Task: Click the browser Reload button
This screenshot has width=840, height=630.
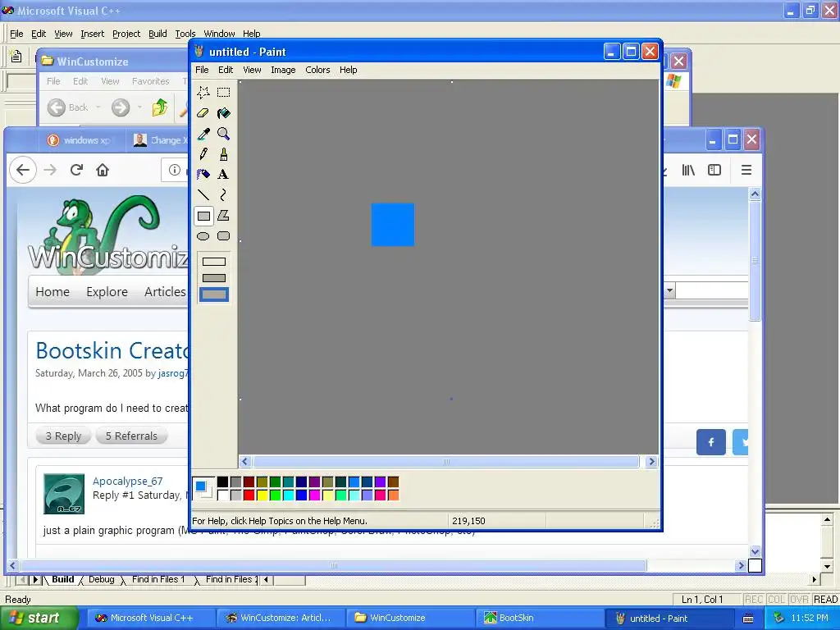Action: (x=76, y=170)
